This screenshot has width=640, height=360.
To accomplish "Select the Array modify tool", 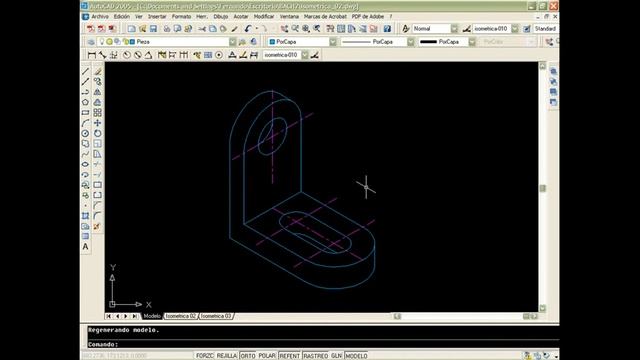I will 98,113.
